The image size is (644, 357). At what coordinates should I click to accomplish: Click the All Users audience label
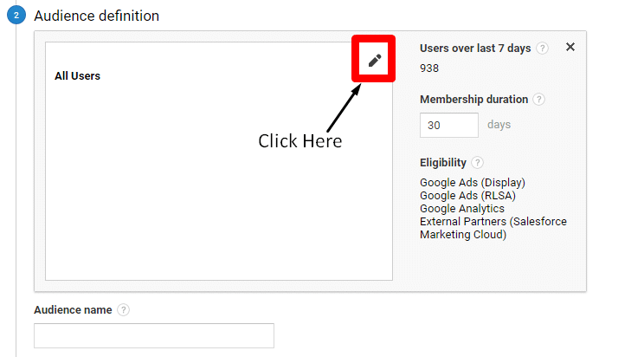[x=77, y=76]
